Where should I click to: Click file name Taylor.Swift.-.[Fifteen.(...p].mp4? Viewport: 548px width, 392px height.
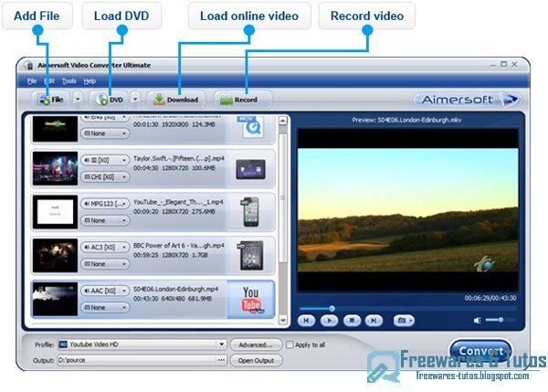point(179,158)
